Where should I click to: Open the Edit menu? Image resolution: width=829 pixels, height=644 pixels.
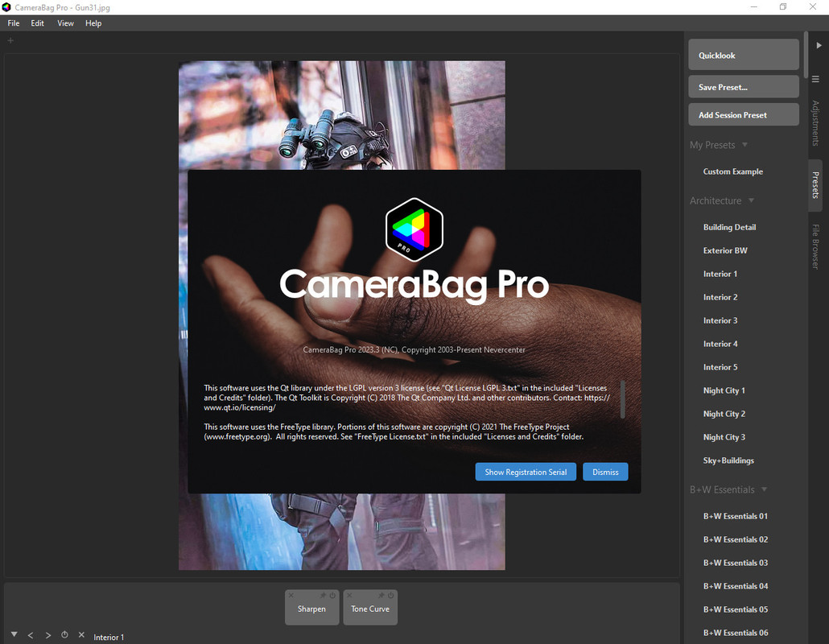(x=37, y=23)
